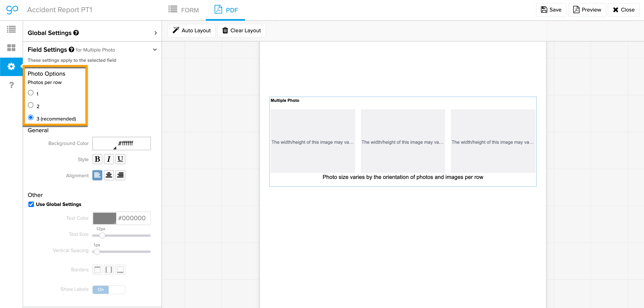Select the settings gear sidebar icon
This screenshot has height=308, width=644.
coord(11,66)
